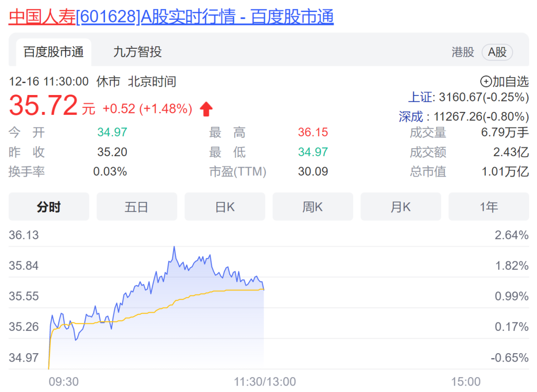This screenshot has width=537, height=392.
Task: Switch chart to 月K
Action: point(401,206)
